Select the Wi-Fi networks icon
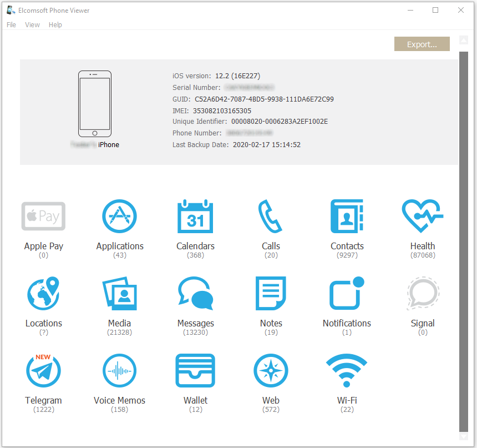Viewport: 477px width, 448px height. click(347, 370)
